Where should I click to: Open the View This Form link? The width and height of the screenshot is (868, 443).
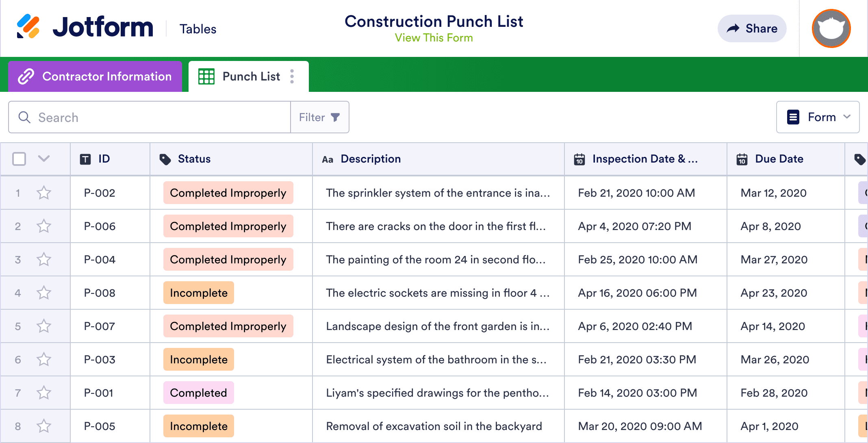coord(434,38)
